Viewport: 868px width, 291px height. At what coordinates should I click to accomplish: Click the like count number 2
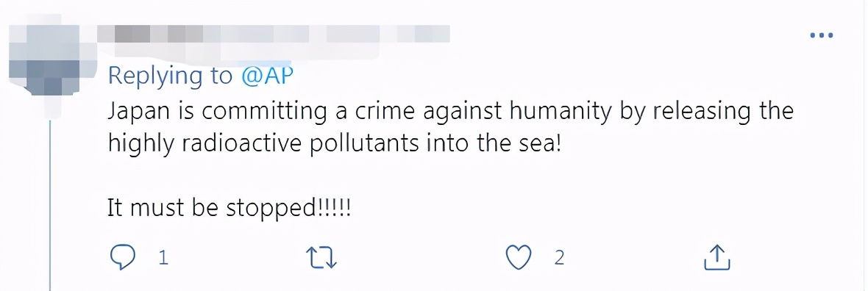pyautogui.click(x=558, y=258)
